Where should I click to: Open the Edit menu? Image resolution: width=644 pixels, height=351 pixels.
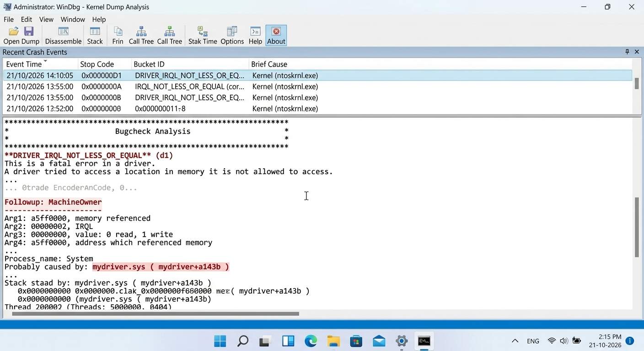[x=27, y=19]
